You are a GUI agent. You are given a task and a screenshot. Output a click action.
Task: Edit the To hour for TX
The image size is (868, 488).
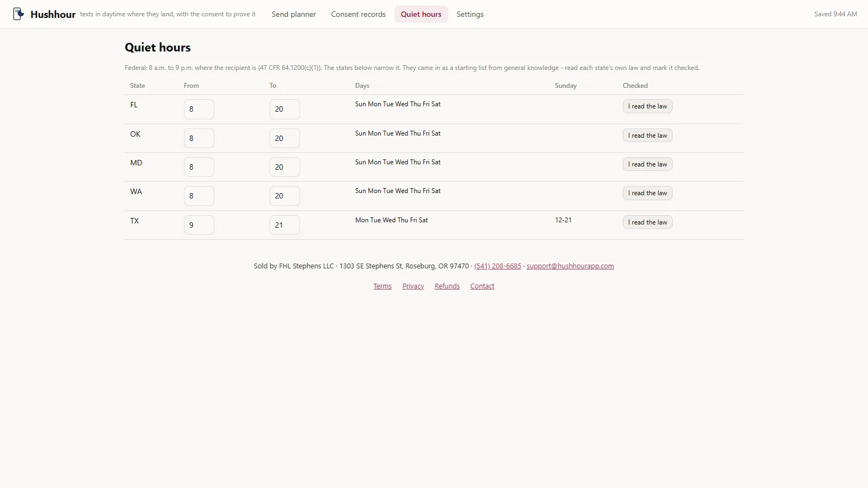click(285, 225)
